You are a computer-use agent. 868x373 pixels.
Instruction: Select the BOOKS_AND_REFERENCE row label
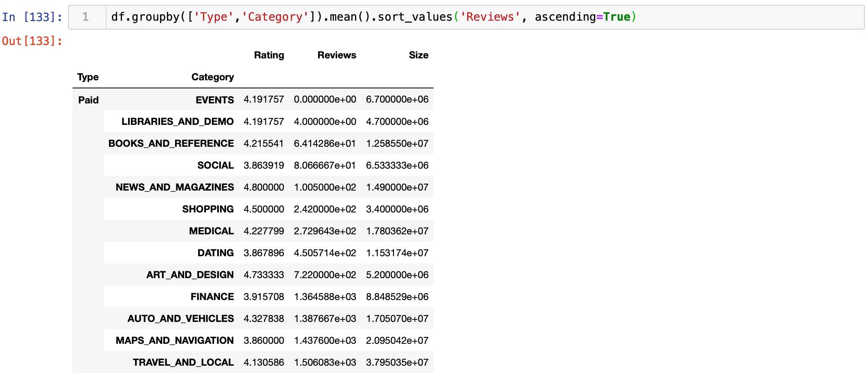pos(171,144)
